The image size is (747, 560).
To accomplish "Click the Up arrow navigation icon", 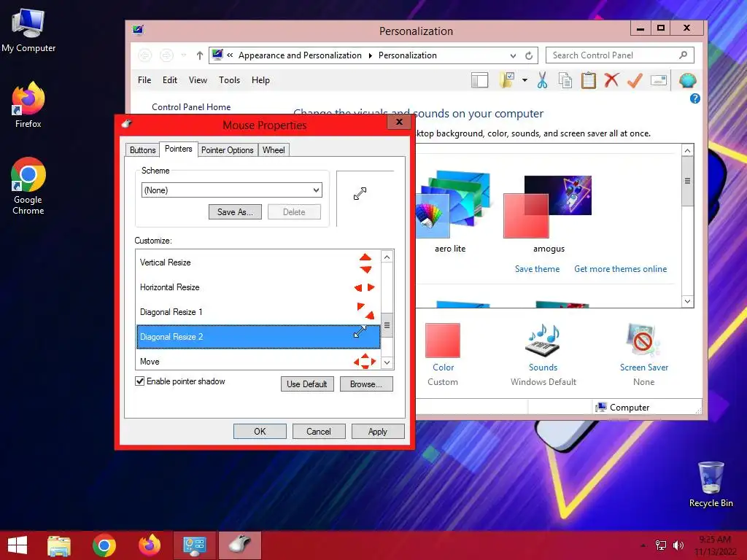I will 200,55.
